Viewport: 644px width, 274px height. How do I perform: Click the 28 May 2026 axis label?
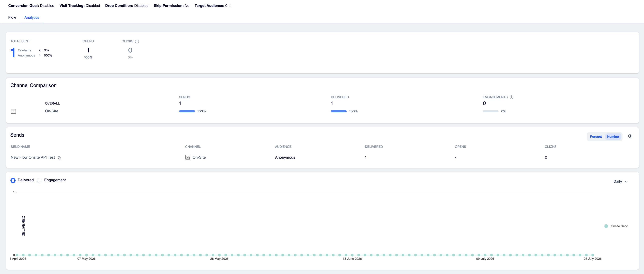[x=219, y=259]
